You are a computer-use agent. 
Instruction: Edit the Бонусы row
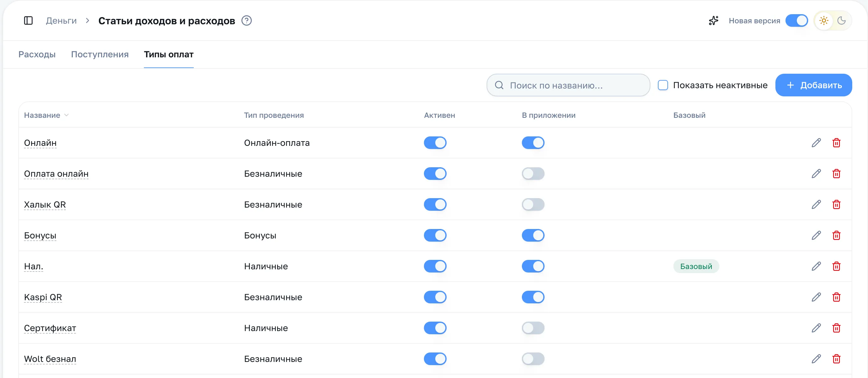pyautogui.click(x=816, y=236)
